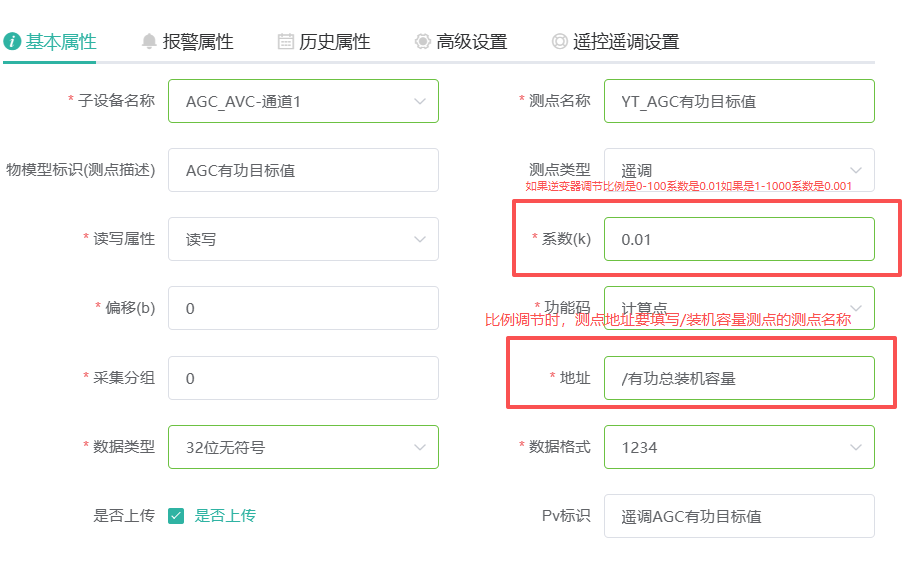Screen dimensions: 913x567
Task: Click the Pv标识 input field
Action: tap(738, 516)
